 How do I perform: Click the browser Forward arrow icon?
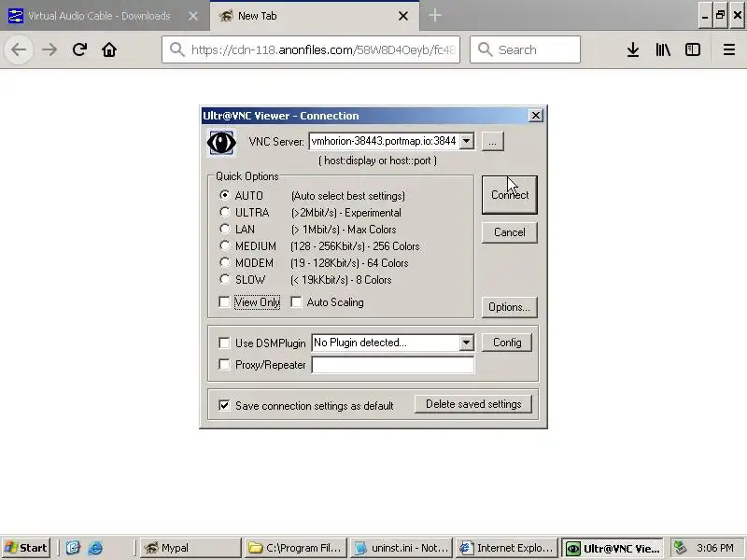tap(49, 49)
